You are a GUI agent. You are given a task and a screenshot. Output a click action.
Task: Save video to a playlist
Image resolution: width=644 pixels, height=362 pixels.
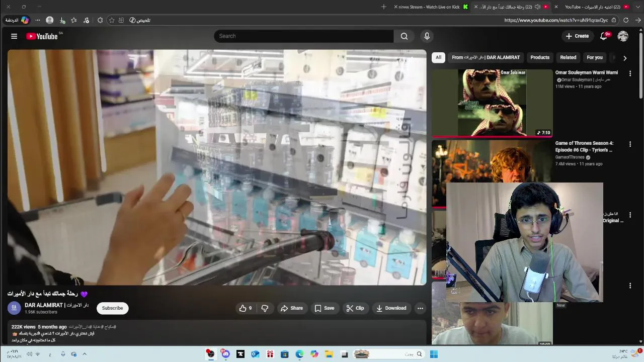pos(324,308)
